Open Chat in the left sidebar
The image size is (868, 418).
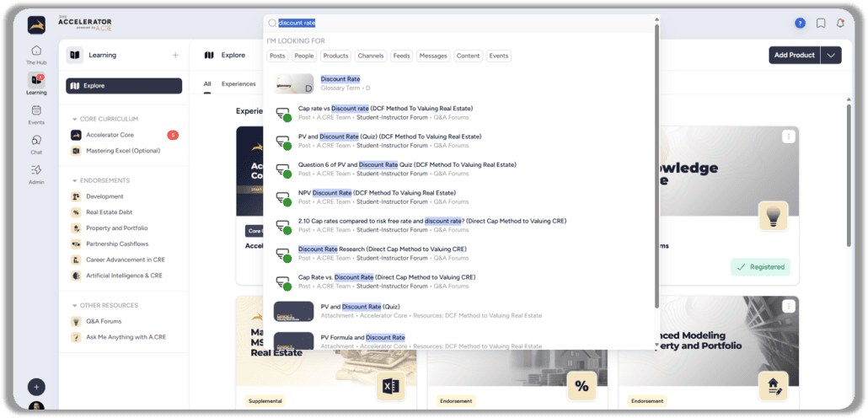[36, 143]
